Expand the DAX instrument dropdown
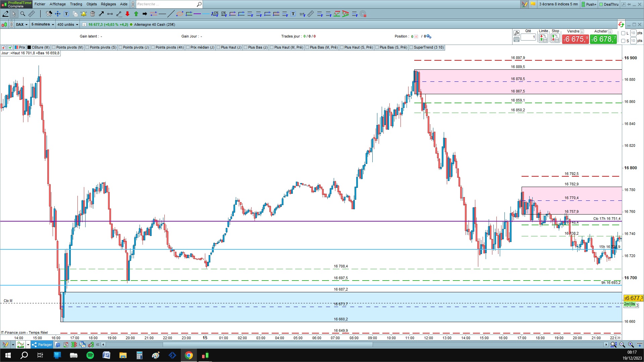 [x=22, y=24]
